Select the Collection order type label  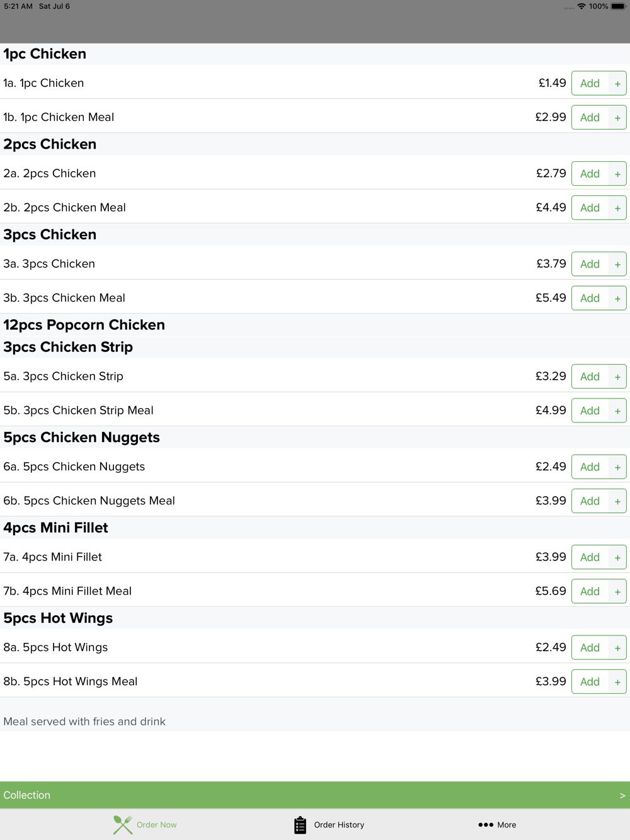pos(27,795)
